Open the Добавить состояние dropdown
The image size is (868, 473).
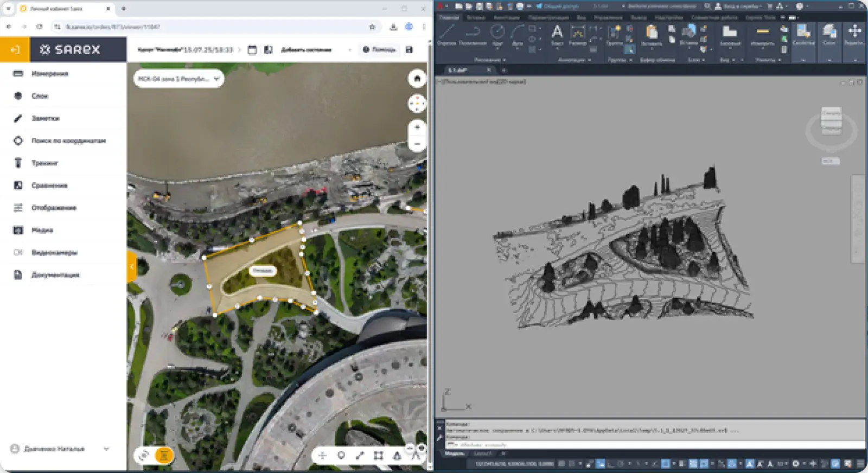[x=316, y=50]
